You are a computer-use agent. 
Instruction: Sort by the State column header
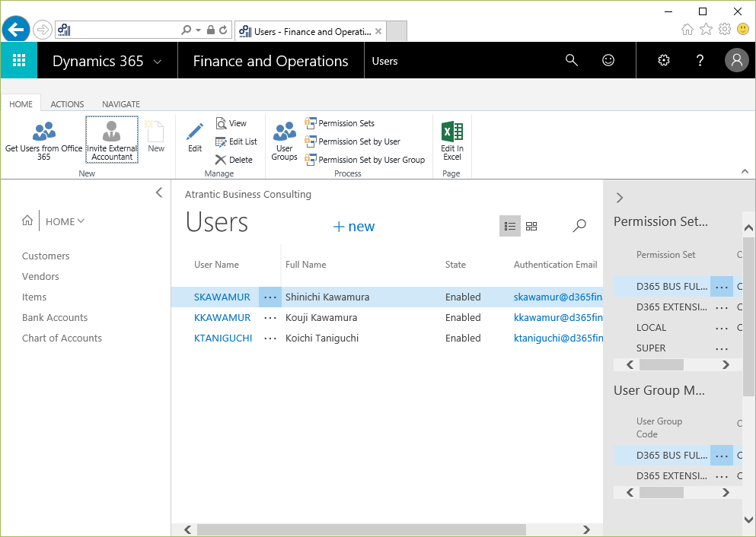[455, 265]
